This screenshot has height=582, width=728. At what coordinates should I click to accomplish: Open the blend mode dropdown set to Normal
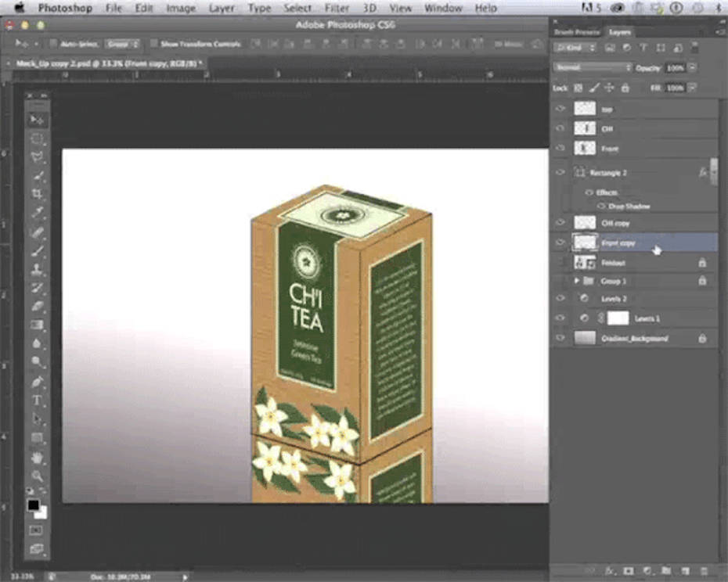click(x=592, y=68)
